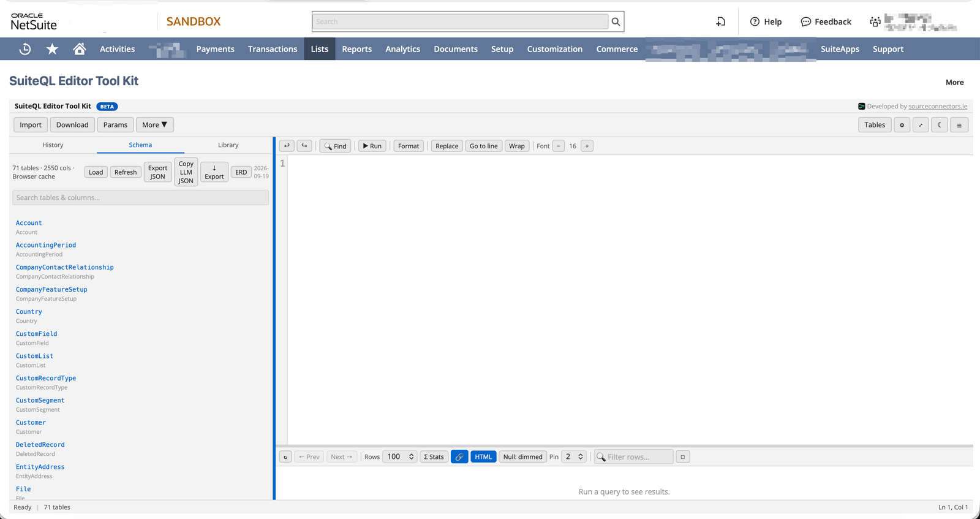Open the ERD diagram button
Screen dimensions: 980x519
241,172
